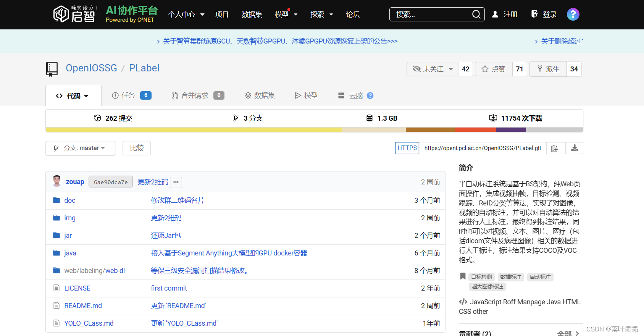Viewport: 644px width, 336px height.
Task: Click the search magnifier icon
Action: pyautogui.click(x=476, y=15)
